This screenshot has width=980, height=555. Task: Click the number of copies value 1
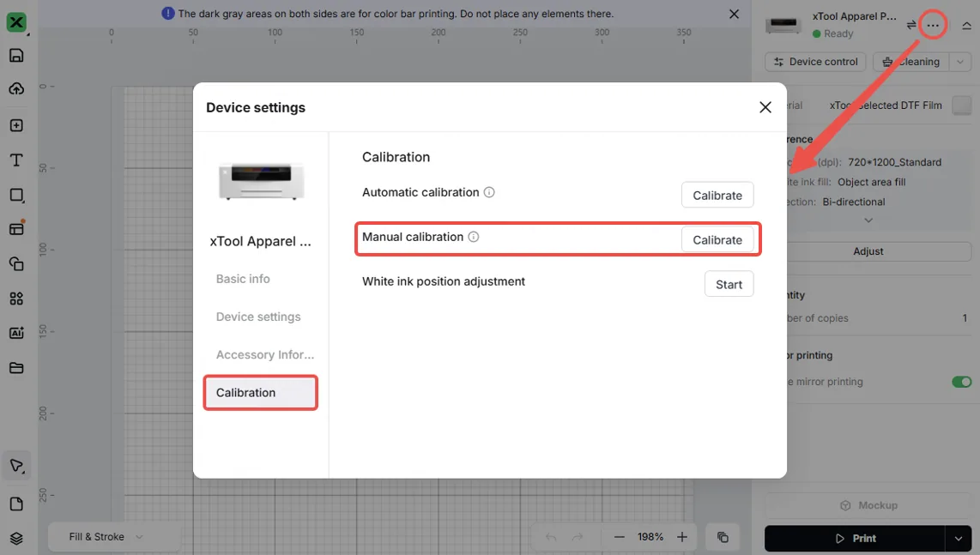[965, 318]
